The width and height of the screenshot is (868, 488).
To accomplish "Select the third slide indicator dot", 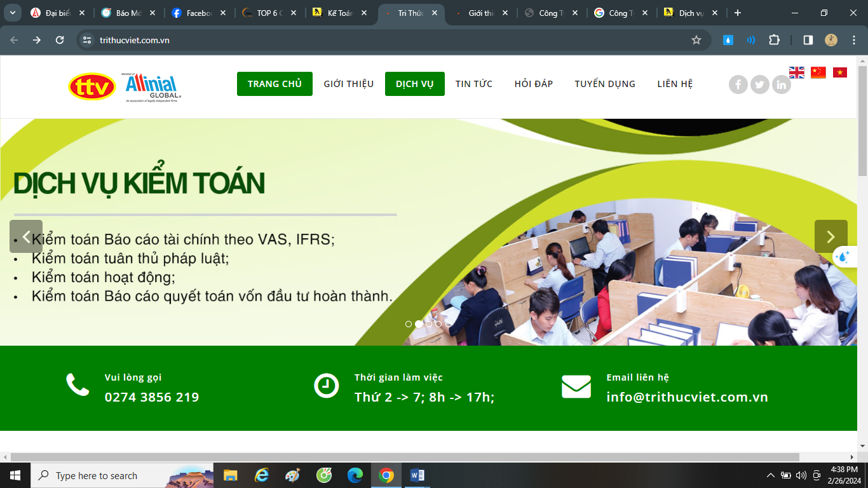I will 429,324.
